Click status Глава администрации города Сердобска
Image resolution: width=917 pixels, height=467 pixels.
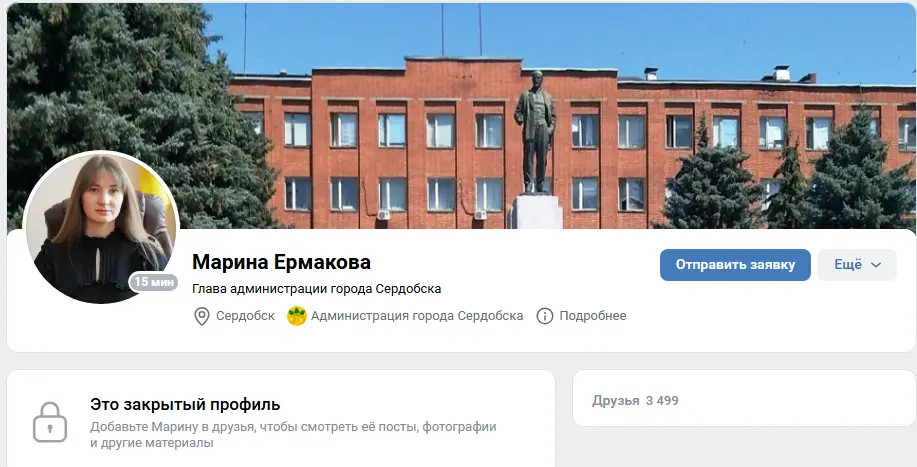point(316,289)
